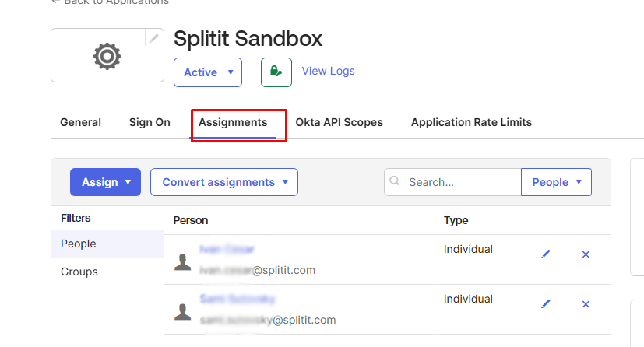Click Individual in the first row
Image resolution: width=644 pixels, height=347 pixels.
[x=468, y=249]
